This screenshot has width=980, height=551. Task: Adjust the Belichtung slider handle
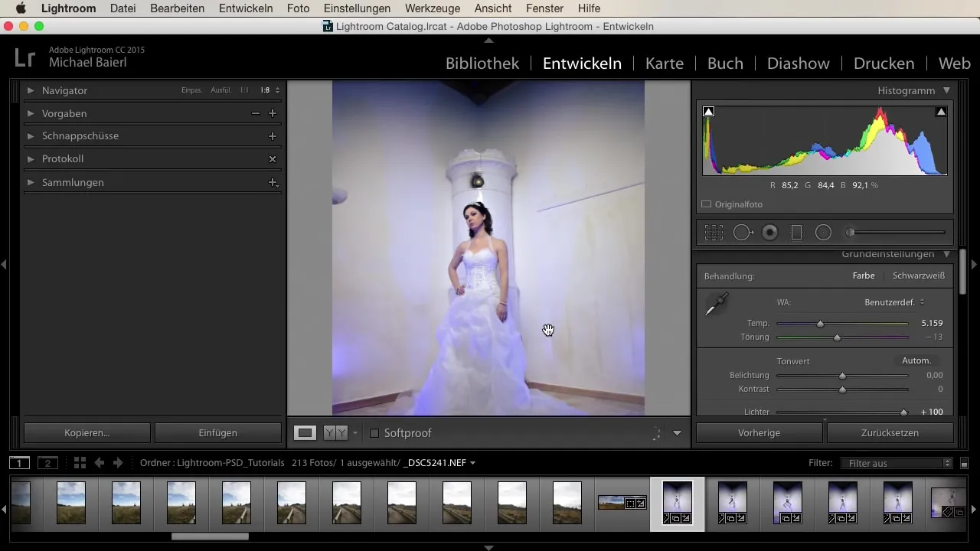pyautogui.click(x=842, y=376)
